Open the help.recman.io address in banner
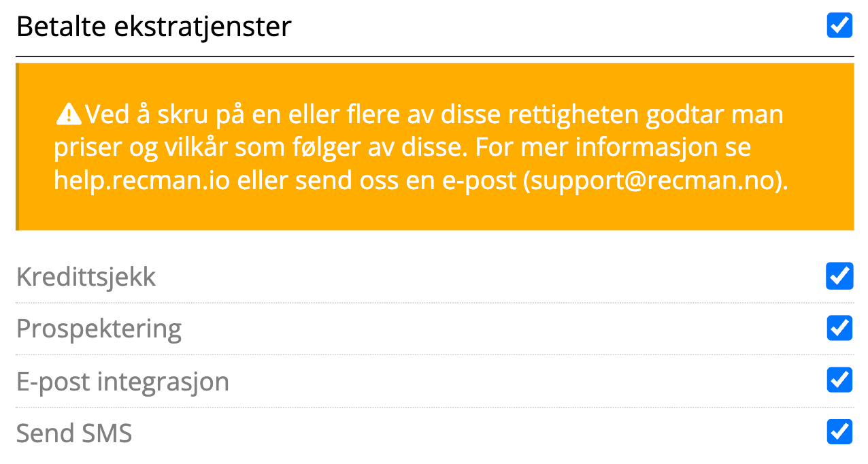Viewport: 868px width, 464px height. pos(142,182)
